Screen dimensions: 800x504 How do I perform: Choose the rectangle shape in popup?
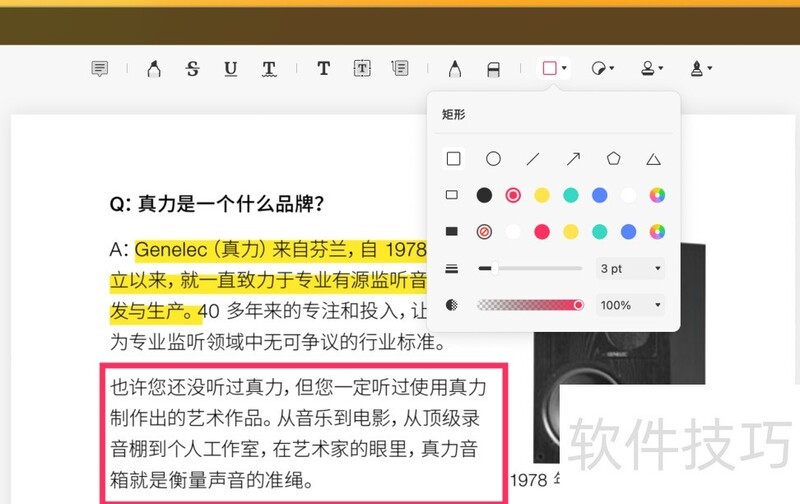click(453, 159)
